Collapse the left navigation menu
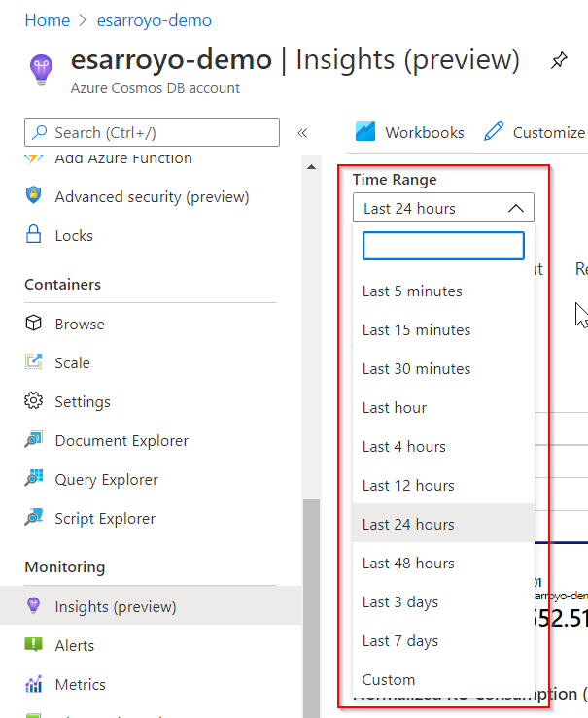The width and height of the screenshot is (588, 718). (x=302, y=133)
